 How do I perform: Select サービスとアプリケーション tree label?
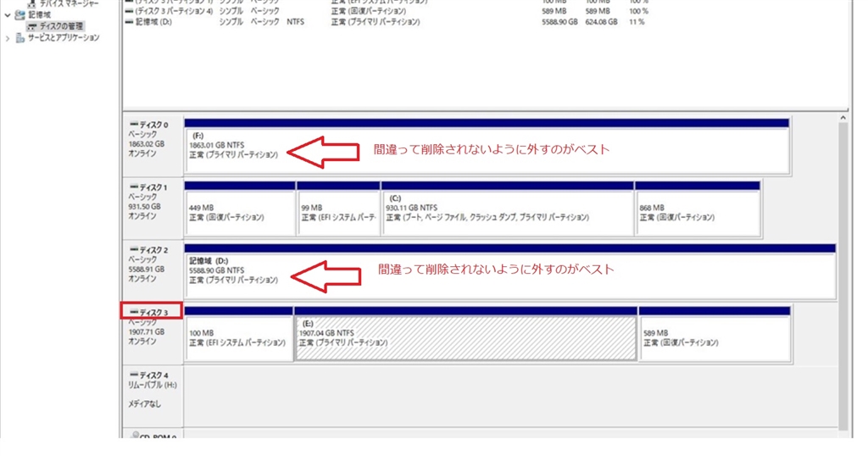(64, 37)
